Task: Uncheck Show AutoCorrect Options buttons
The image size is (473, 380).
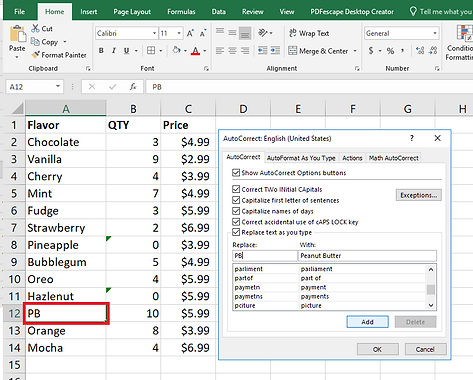Action: coord(236,173)
